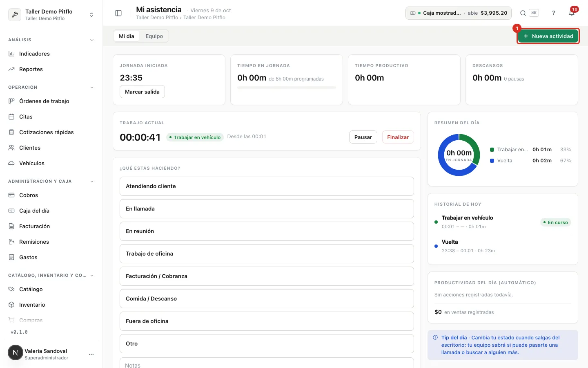
Task: Open notifications bell with 10 badge
Action: tap(572, 13)
